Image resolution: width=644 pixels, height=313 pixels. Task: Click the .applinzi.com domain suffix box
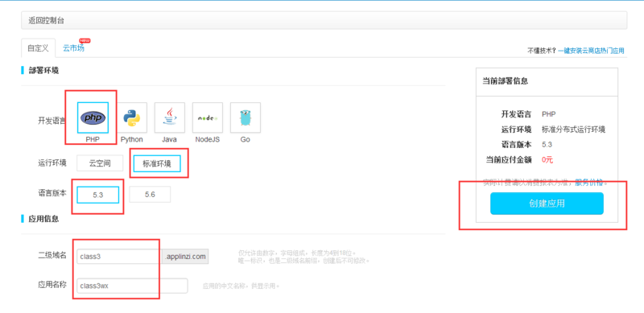[185, 257]
